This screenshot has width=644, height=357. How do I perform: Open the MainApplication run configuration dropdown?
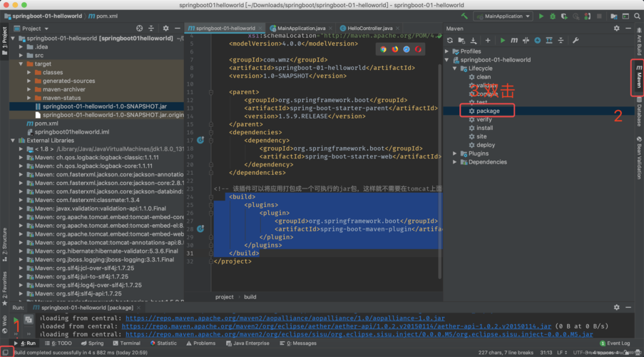pyautogui.click(x=503, y=16)
